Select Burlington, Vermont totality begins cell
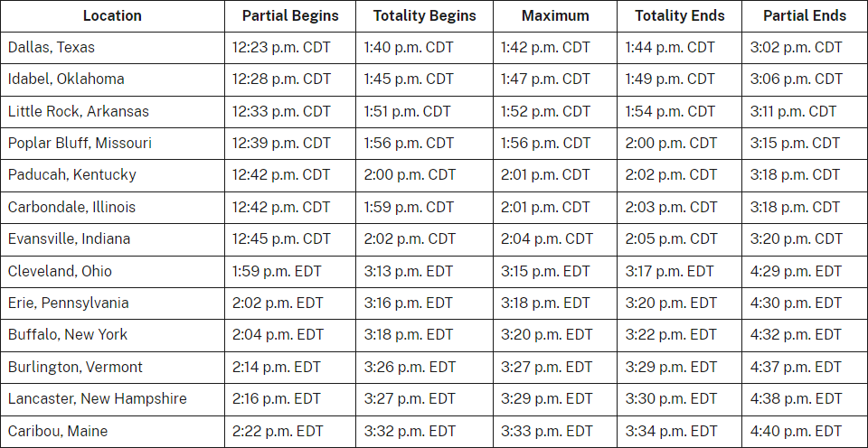 pyautogui.click(x=425, y=368)
